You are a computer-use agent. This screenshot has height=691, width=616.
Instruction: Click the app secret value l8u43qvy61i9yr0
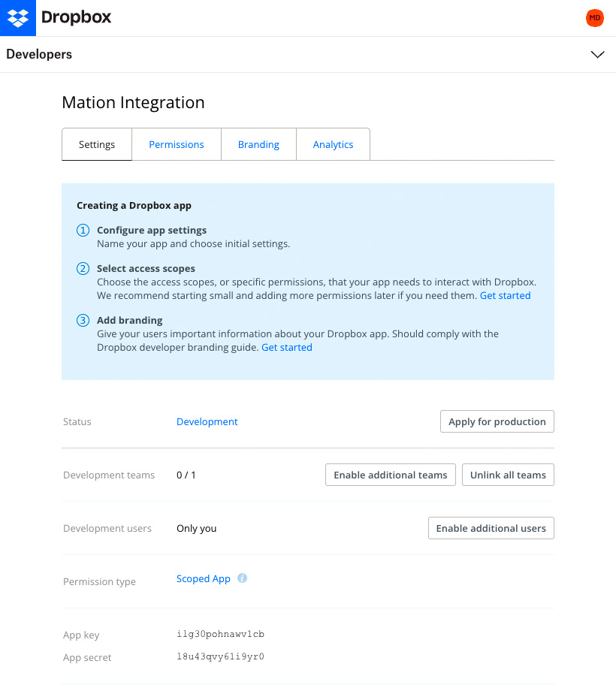(x=220, y=656)
